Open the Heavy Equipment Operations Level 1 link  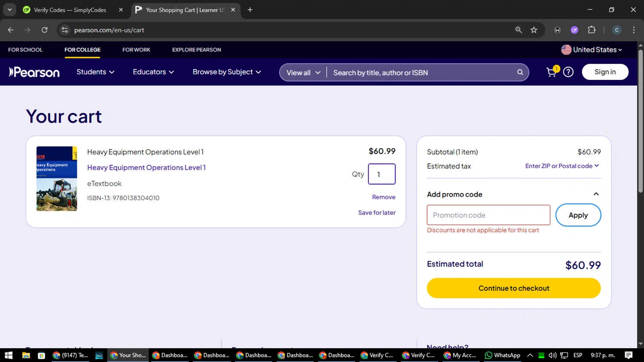146,167
